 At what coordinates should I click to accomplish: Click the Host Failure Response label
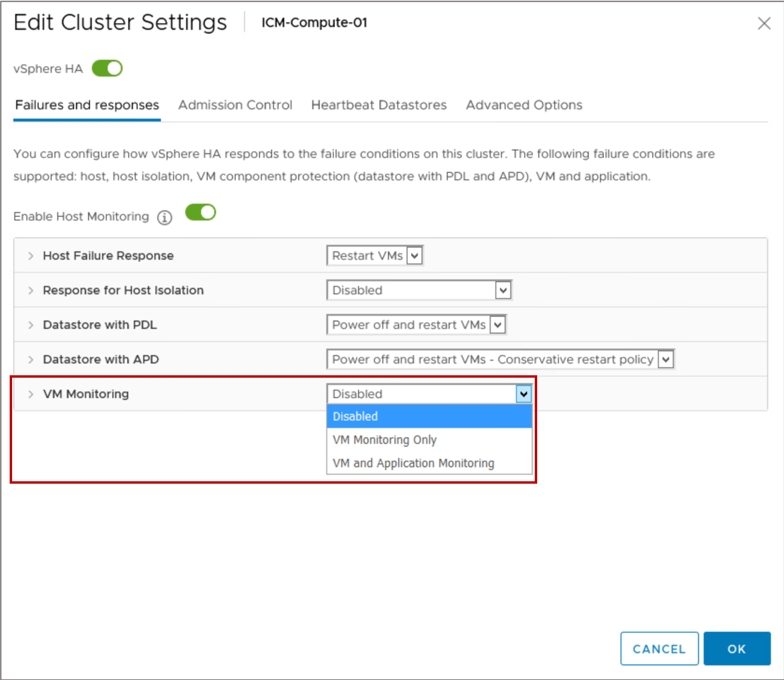108,256
